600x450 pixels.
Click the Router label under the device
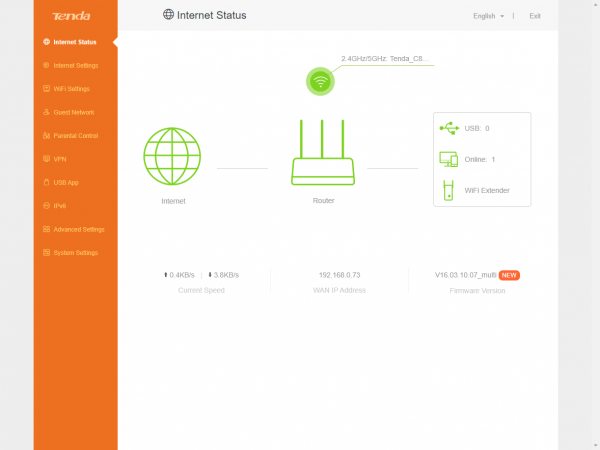[x=323, y=201]
